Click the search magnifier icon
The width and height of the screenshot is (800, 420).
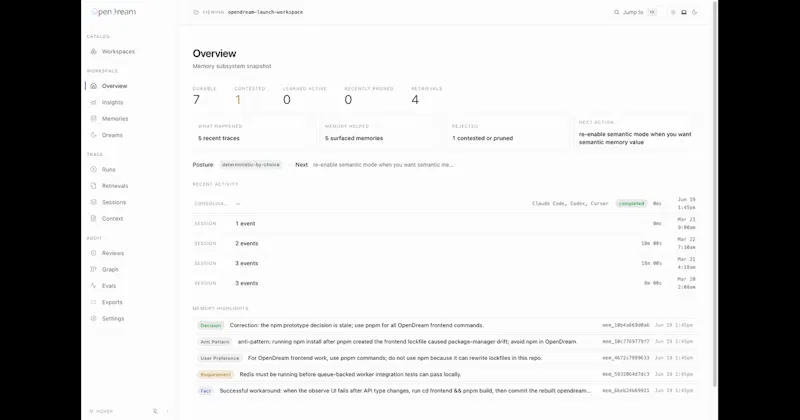tap(616, 12)
